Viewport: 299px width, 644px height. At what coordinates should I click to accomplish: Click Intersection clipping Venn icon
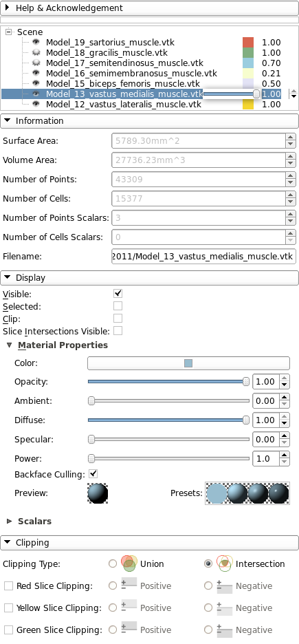coord(225,563)
